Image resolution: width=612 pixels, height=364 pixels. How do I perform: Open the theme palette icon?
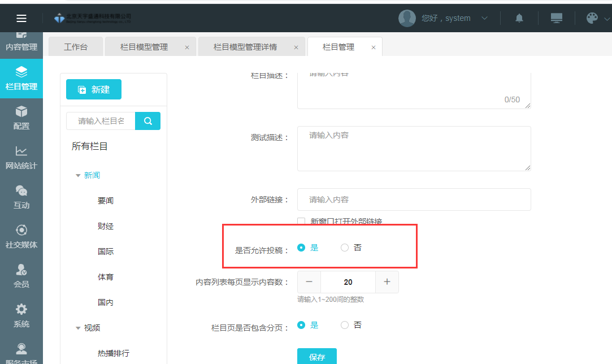[x=592, y=18]
